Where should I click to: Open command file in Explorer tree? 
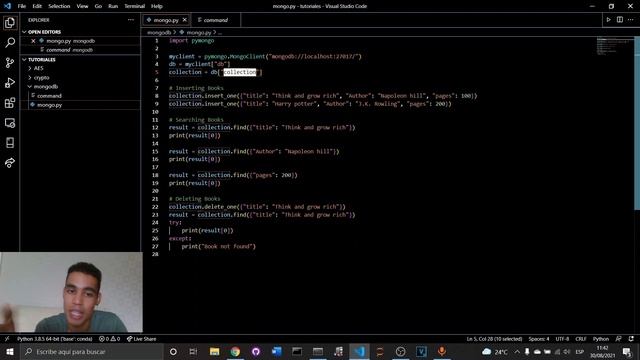tap(49, 96)
